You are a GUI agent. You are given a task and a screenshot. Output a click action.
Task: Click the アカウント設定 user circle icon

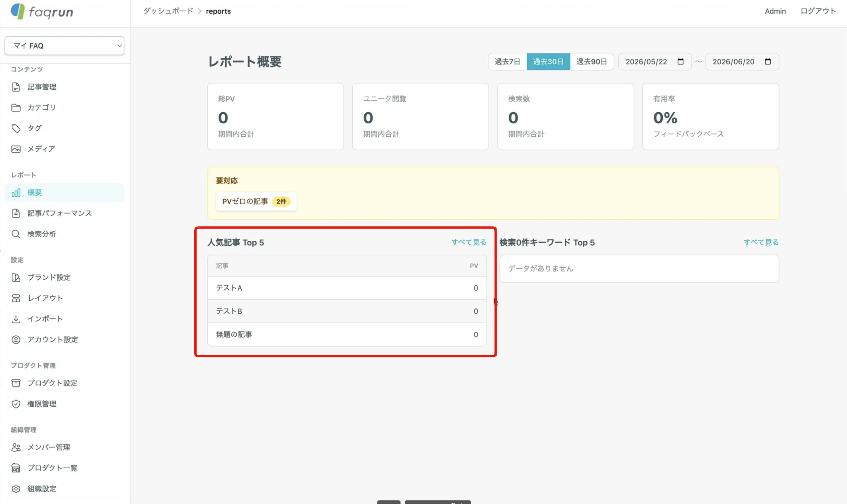pyautogui.click(x=16, y=340)
